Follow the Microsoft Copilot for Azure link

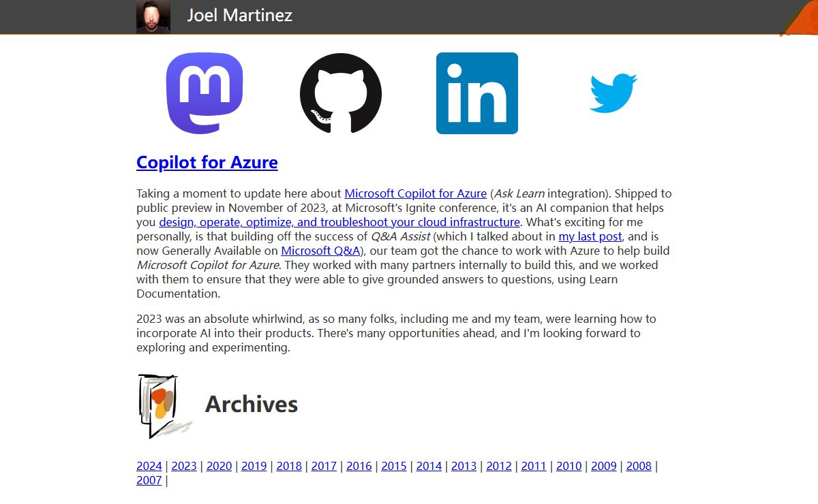(416, 193)
